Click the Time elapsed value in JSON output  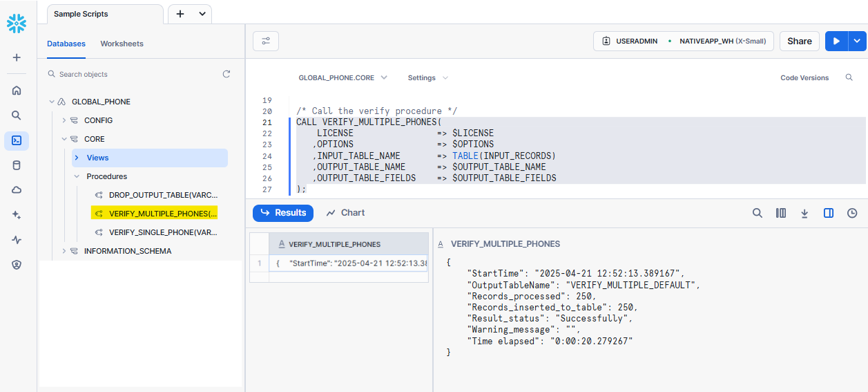(x=591, y=341)
